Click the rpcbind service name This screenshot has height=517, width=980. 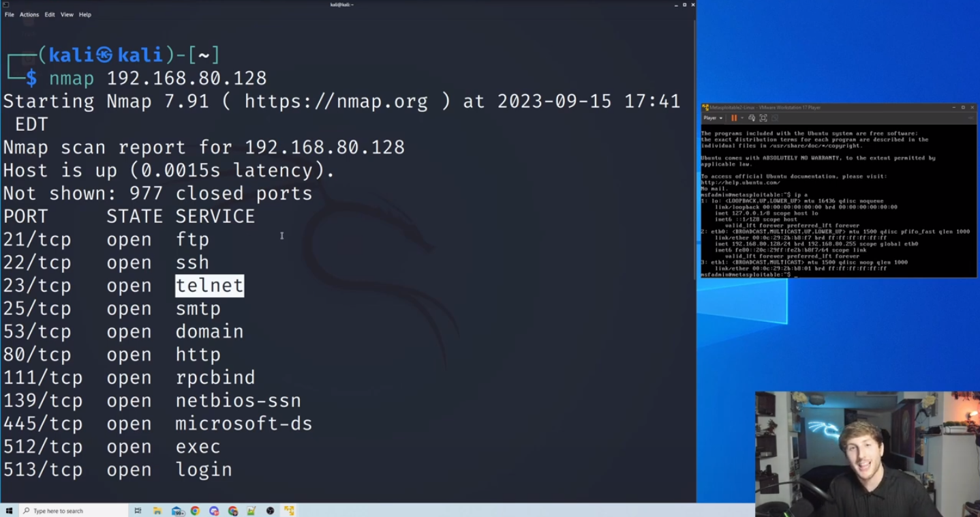click(x=215, y=378)
